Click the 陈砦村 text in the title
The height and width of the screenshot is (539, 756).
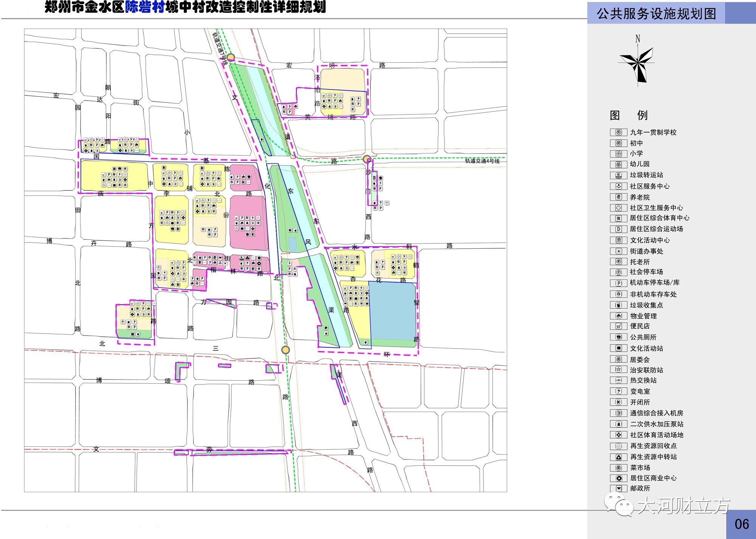click(145, 7)
